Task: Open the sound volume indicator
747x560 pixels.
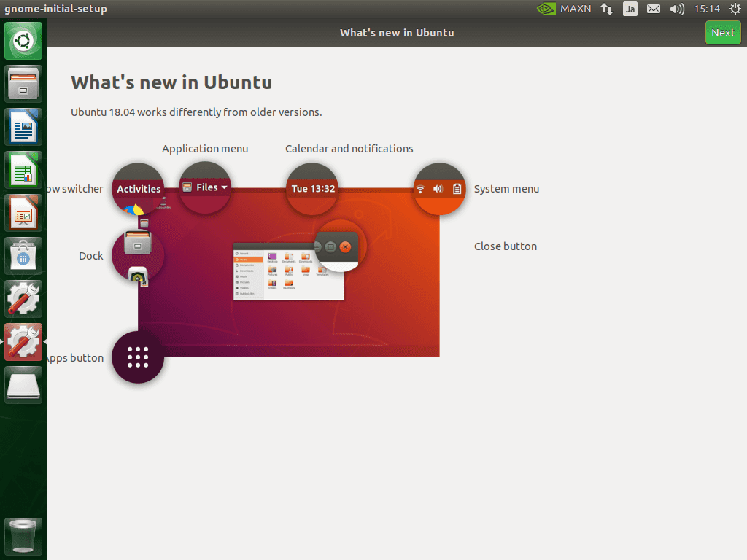Action: click(677, 9)
